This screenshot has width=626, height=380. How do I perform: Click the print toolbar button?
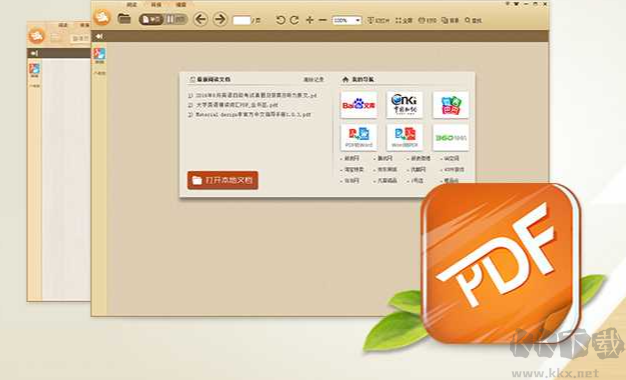click(427, 20)
